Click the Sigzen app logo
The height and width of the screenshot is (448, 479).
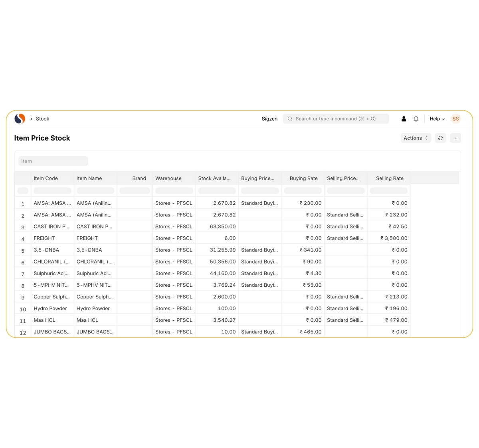pyautogui.click(x=20, y=119)
